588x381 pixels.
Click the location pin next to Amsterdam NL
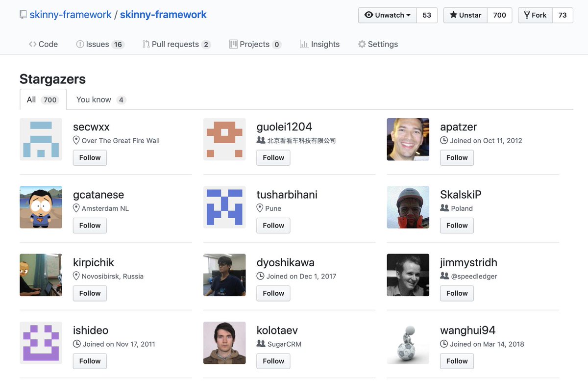tap(76, 208)
